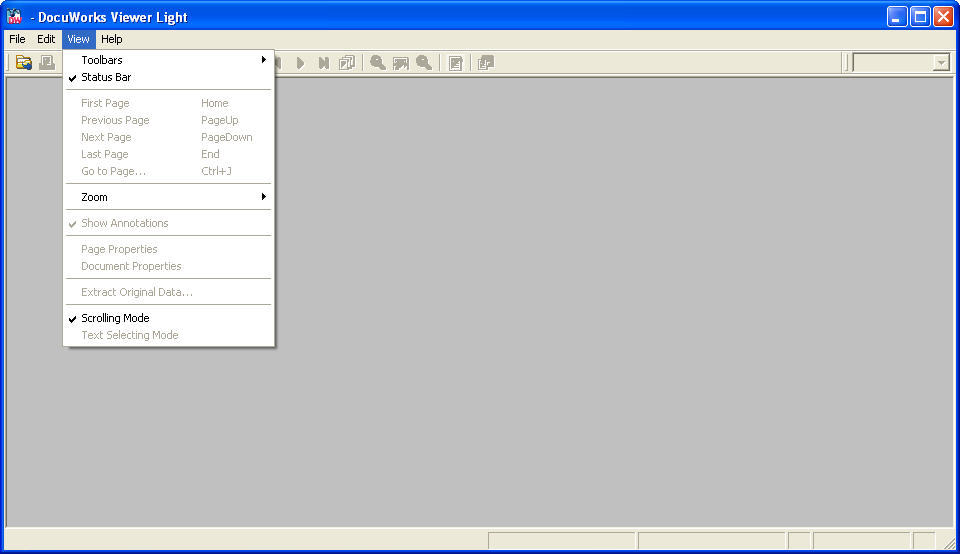The width and height of the screenshot is (960, 554).
Task: Close the DocuWorks Viewer Light window
Action: tap(943, 17)
